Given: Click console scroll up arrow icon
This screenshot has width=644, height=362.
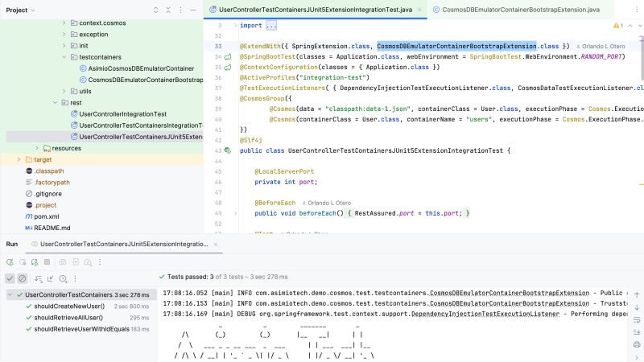Looking at the screenshot, I should coord(637,294).
